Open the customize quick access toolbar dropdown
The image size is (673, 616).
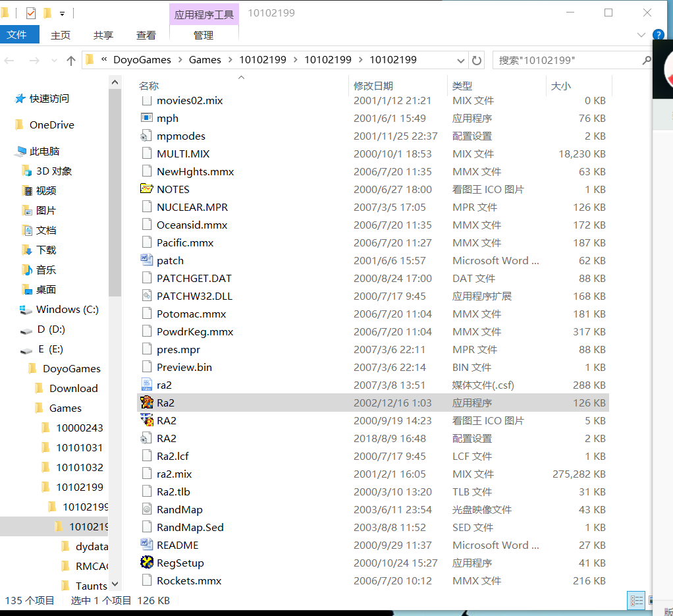63,14
